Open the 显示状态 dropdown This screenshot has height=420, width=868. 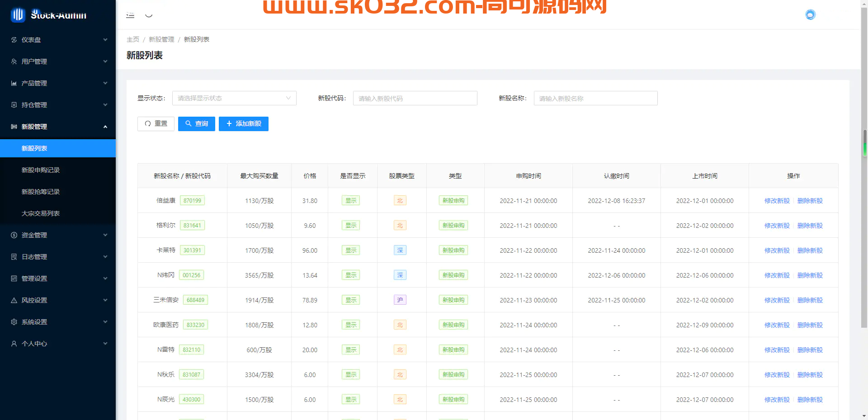[x=234, y=98]
